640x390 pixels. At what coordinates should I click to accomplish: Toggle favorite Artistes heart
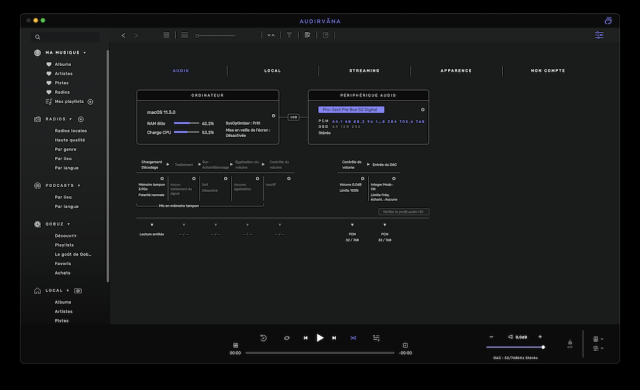(49, 73)
